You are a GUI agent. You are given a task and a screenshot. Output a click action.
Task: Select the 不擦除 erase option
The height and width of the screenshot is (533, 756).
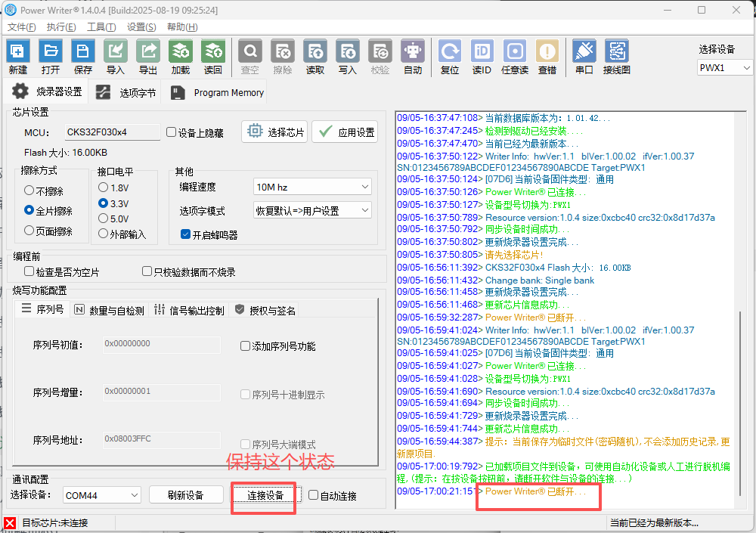(x=29, y=191)
